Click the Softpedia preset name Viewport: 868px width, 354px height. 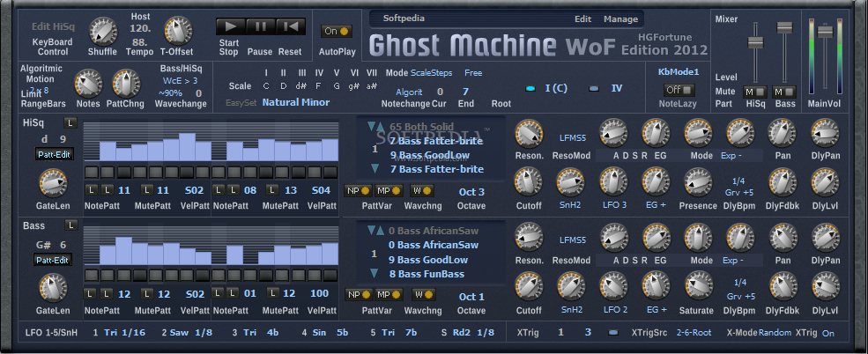(404, 18)
